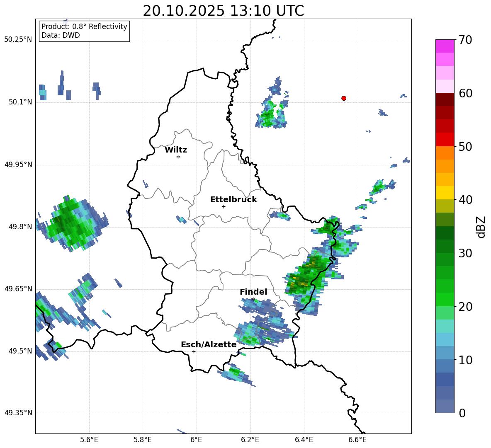Click the Data: DWD text
491x448 pixels.
point(61,35)
